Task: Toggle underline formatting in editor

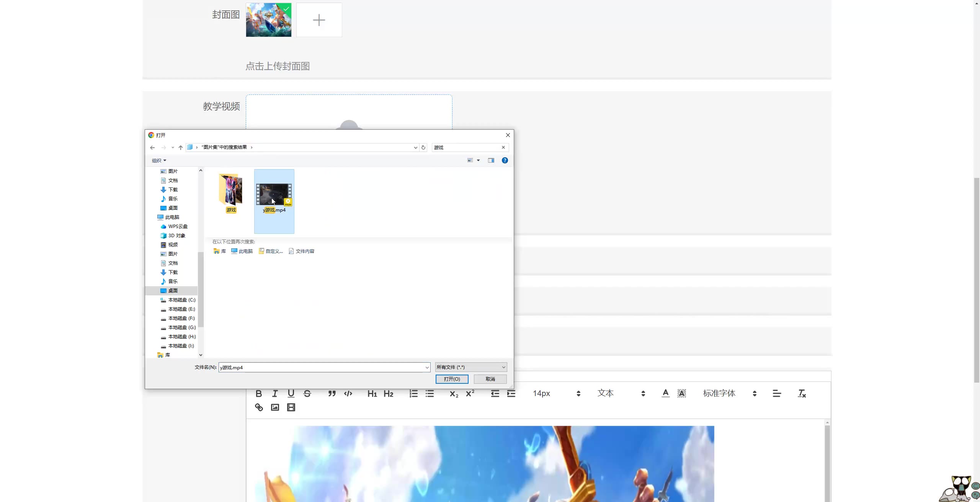Action: [291, 393]
